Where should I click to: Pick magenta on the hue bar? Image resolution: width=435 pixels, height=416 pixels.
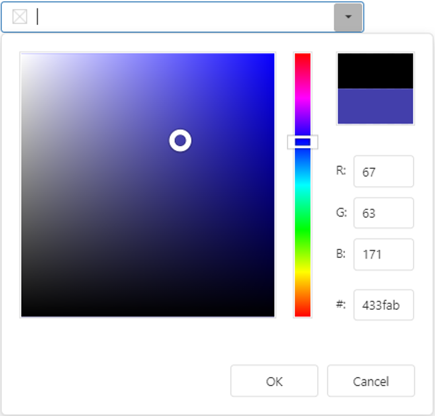[x=303, y=97]
